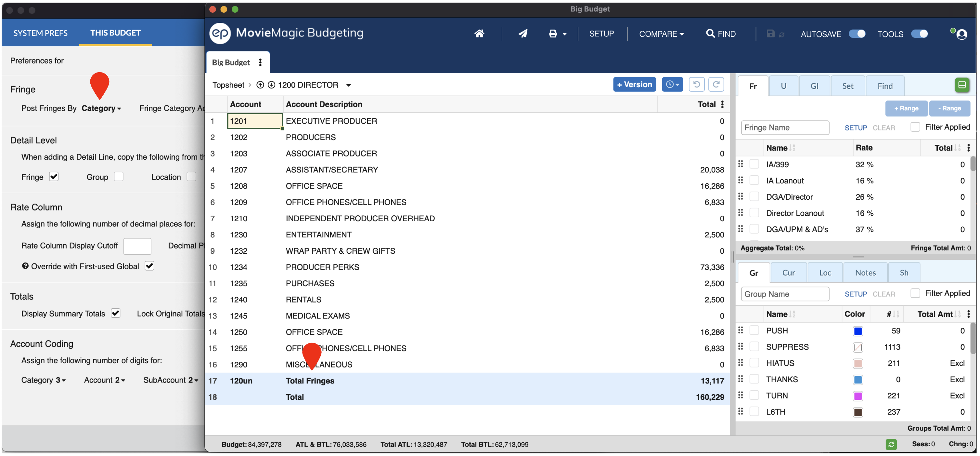The image size is (980, 456).
Task: Open groups table options kebab menu
Action: 968,314
